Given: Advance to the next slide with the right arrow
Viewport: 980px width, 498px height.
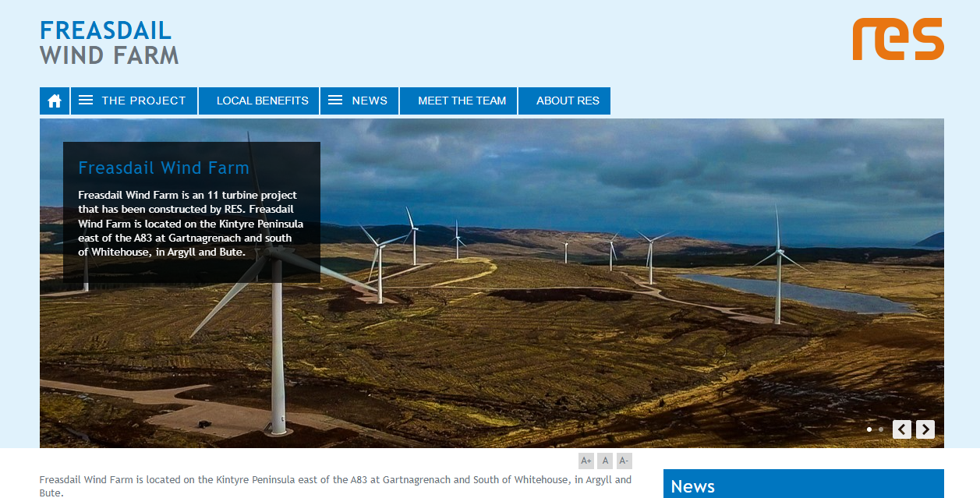Looking at the screenshot, I should coord(925,429).
